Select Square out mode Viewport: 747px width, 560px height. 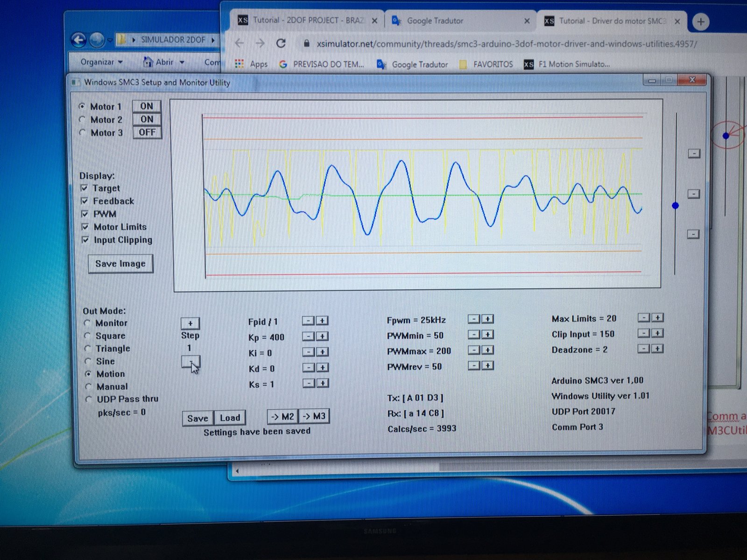pos(87,336)
